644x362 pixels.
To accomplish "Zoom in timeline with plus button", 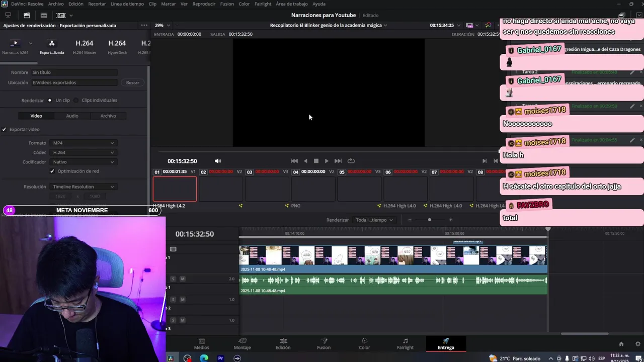I will (450, 220).
